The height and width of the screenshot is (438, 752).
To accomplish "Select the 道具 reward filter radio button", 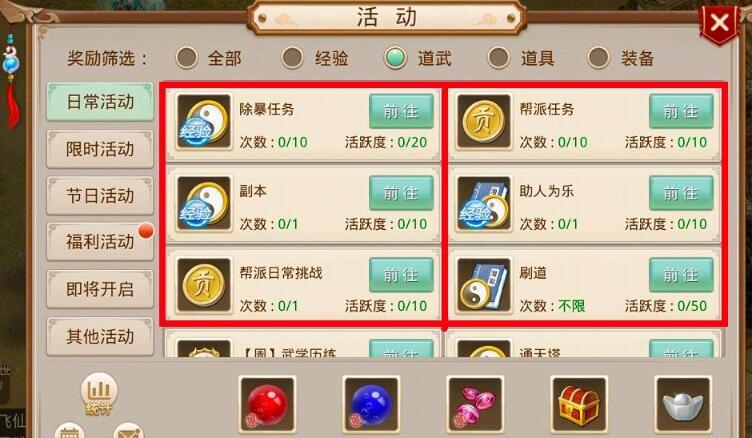I will click(x=499, y=58).
